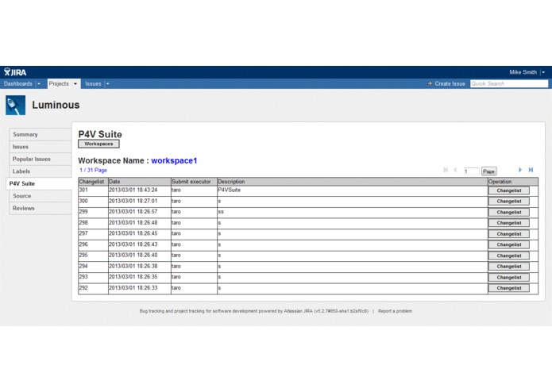Open Changelist button for row 295
Viewport: 552px width, 392px height.
[508, 256]
